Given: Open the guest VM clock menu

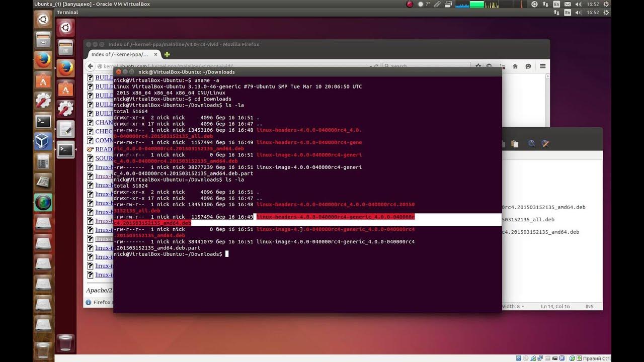Looking at the screenshot, I should click(x=593, y=13).
